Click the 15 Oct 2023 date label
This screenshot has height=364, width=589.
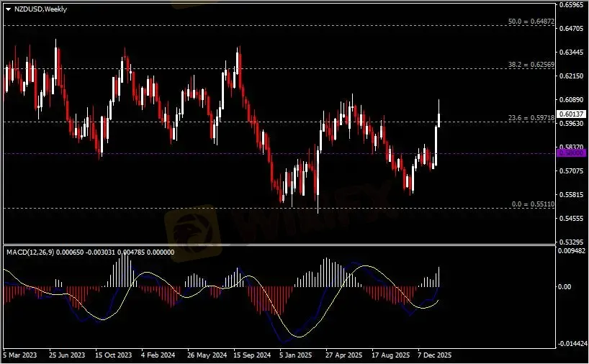tap(114, 355)
